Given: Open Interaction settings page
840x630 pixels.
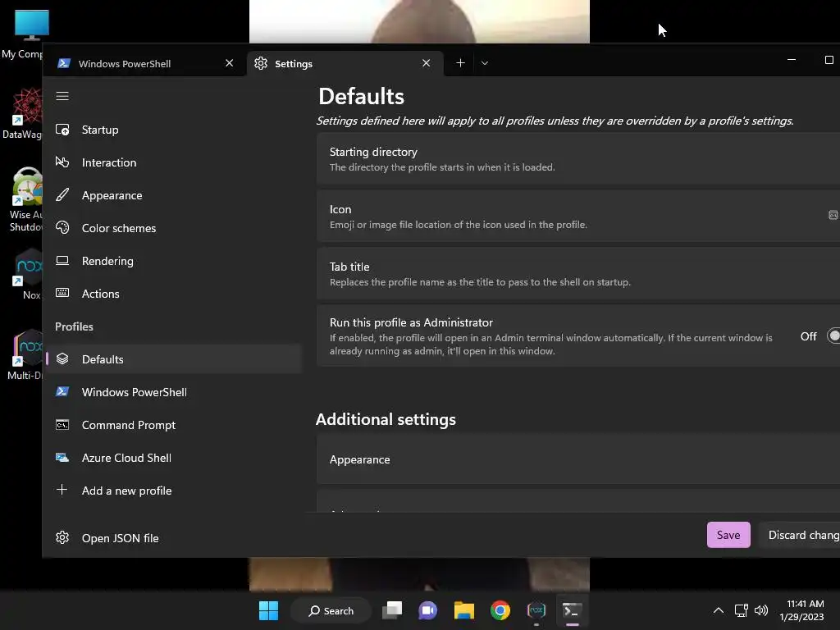Looking at the screenshot, I should 174,162.
